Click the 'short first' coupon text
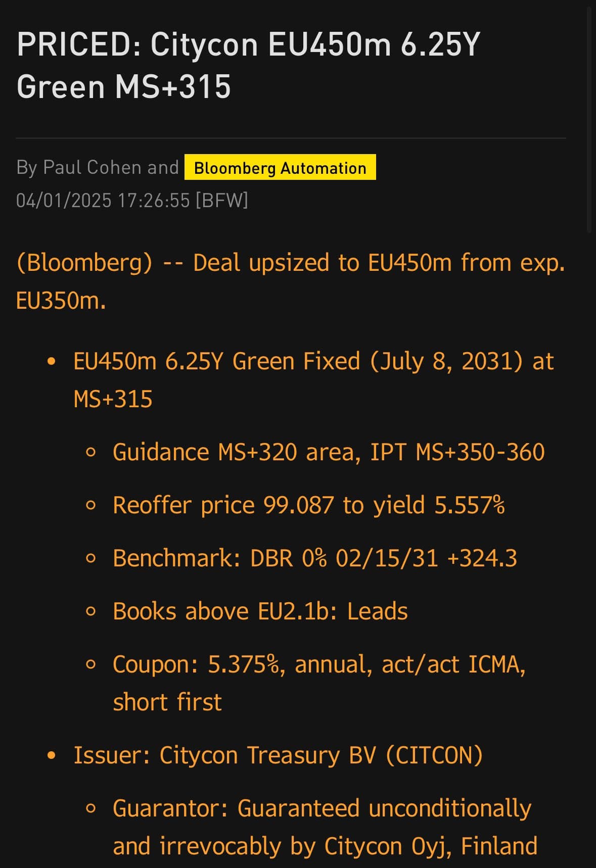 tap(167, 702)
